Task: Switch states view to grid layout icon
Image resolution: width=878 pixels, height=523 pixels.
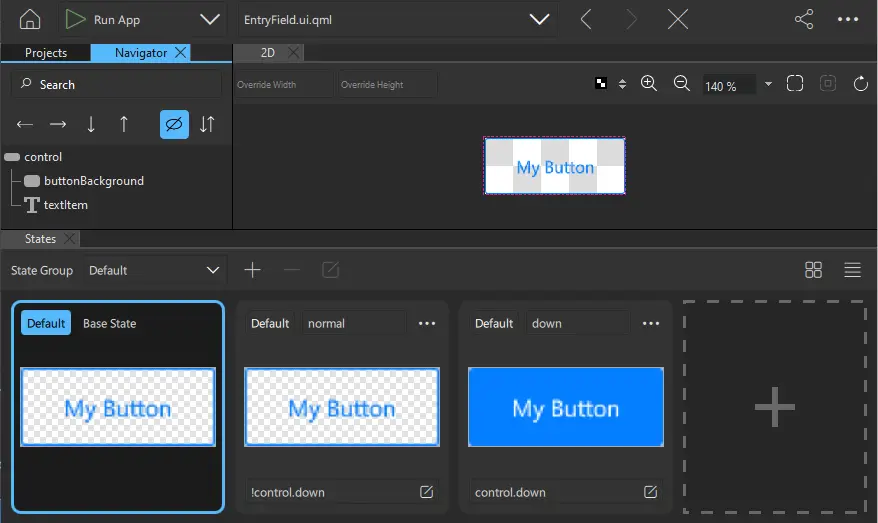Action: 813,270
